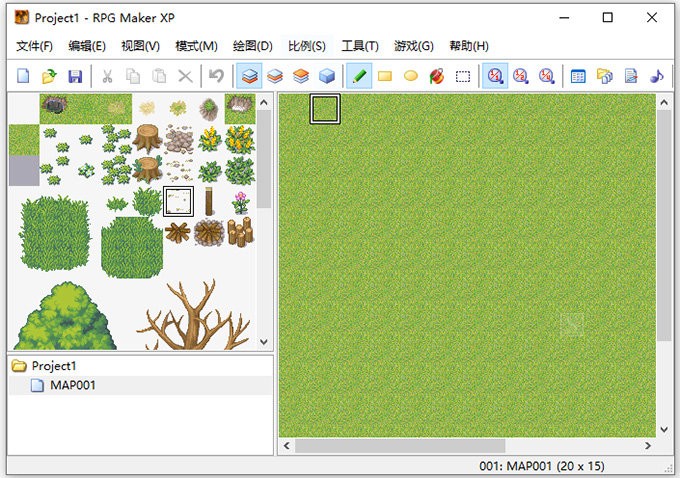The height and width of the screenshot is (478, 680).
Task: Select the Flood Fill tool
Action: 436,76
